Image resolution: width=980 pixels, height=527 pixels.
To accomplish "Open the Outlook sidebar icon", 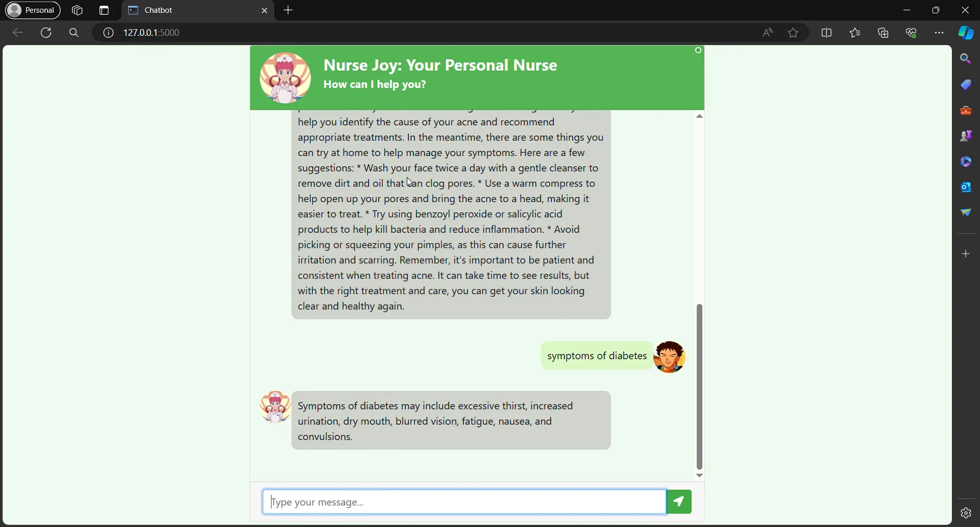I will tap(967, 187).
